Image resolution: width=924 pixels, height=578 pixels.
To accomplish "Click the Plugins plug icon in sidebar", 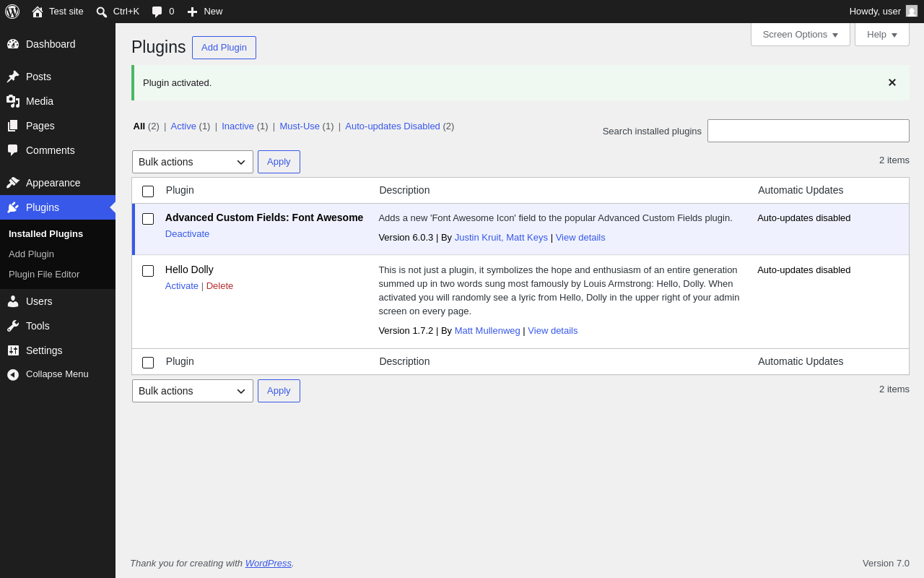I will (x=13, y=207).
